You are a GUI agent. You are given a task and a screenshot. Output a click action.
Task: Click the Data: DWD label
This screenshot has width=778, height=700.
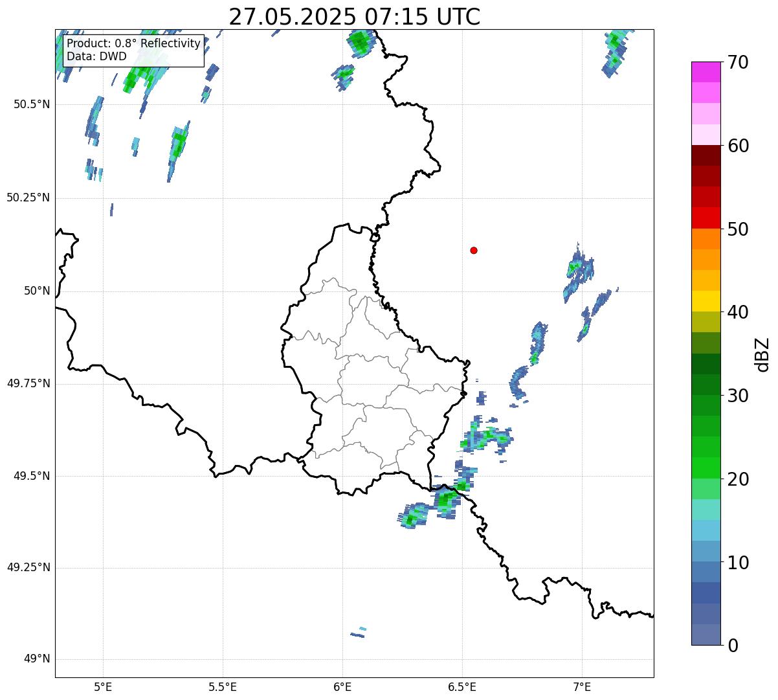[x=96, y=56]
